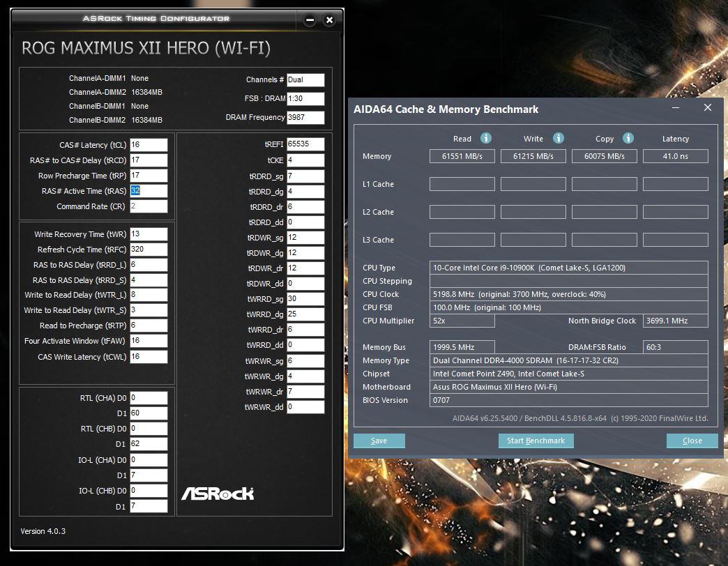The image size is (728, 566).
Task: Click the RAS# Active Time (tRAS) field
Action: tap(149, 191)
